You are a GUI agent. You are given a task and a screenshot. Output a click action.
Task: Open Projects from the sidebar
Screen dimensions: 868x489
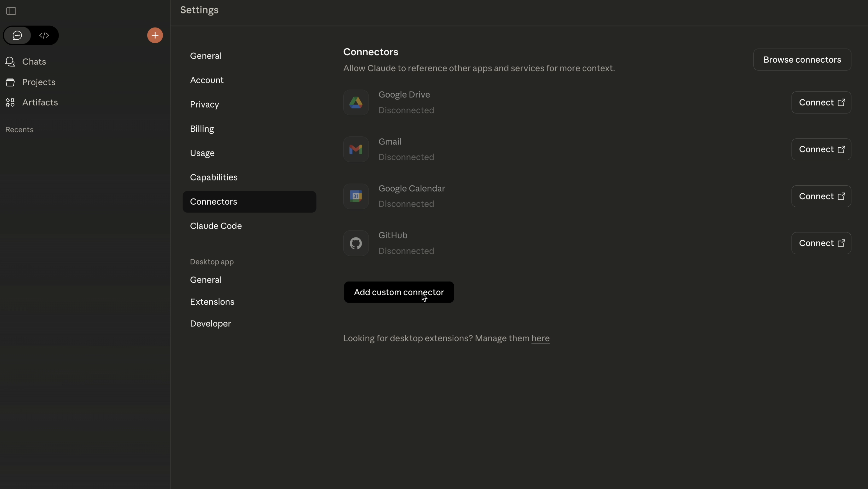pyautogui.click(x=39, y=82)
